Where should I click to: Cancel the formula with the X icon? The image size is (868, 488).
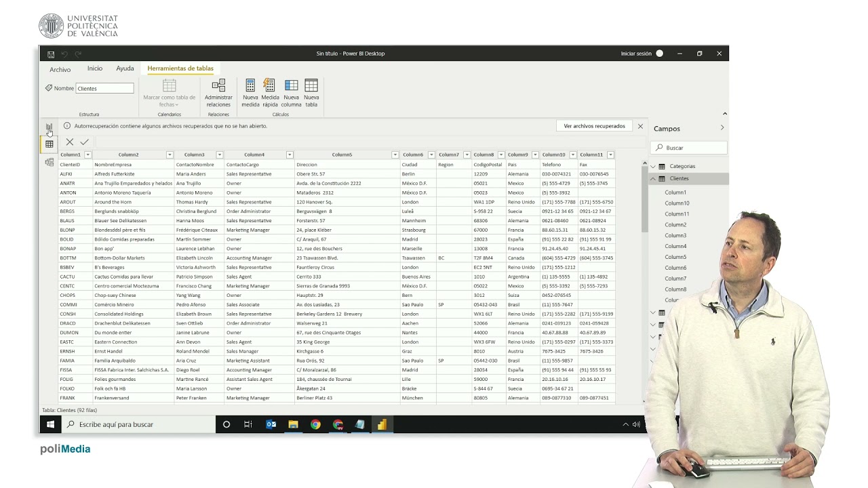70,142
